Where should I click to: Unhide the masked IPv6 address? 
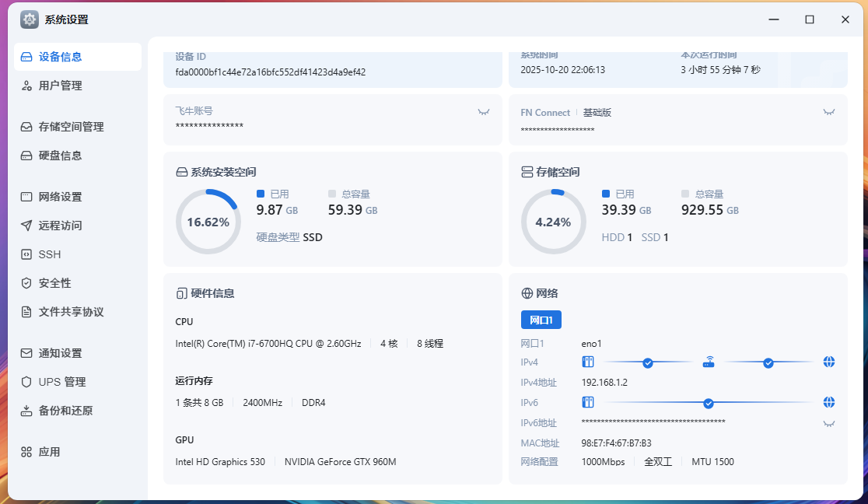(x=829, y=423)
